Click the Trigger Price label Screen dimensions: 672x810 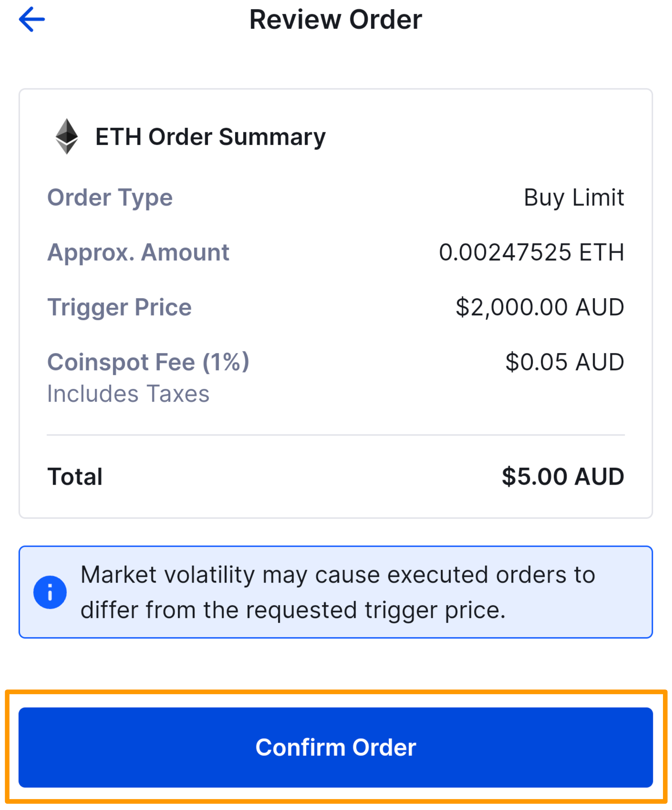tap(119, 307)
